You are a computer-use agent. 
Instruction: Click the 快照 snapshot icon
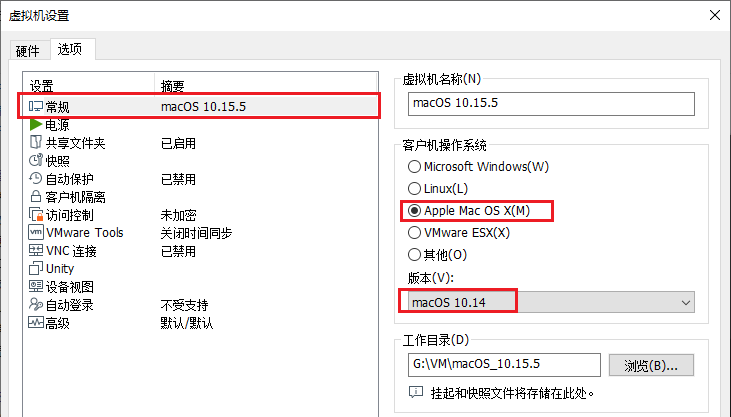(x=36, y=160)
